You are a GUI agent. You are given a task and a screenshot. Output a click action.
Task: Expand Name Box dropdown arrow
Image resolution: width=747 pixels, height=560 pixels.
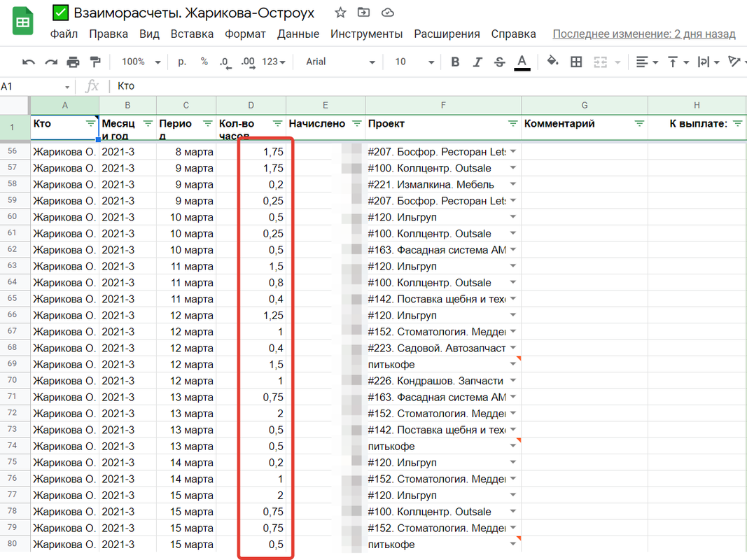pyautogui.click(x=67, y=87)
